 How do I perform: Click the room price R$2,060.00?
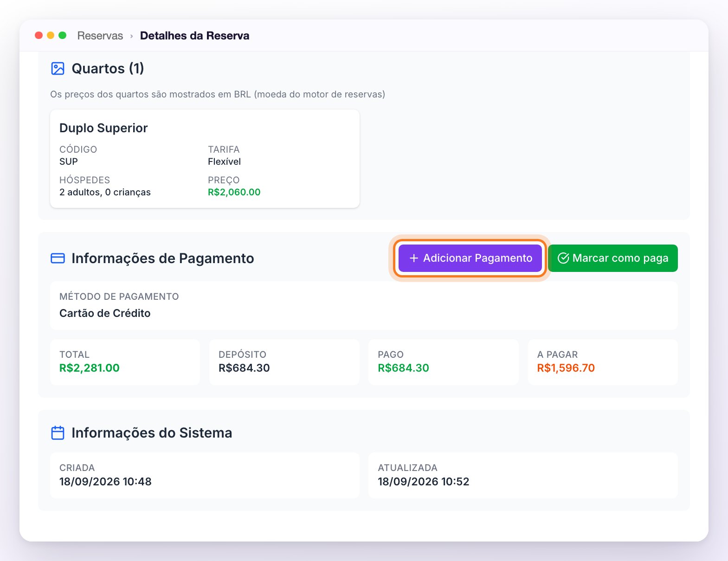point(234,192)
